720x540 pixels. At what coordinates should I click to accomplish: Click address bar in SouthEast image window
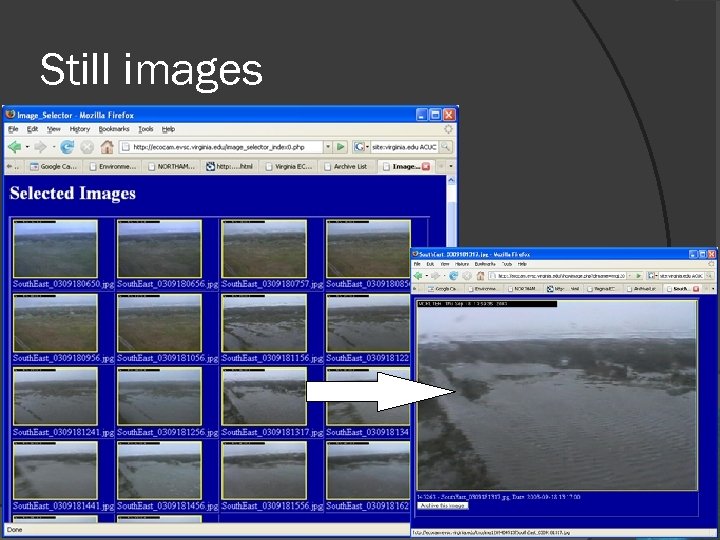pos(557,276)
